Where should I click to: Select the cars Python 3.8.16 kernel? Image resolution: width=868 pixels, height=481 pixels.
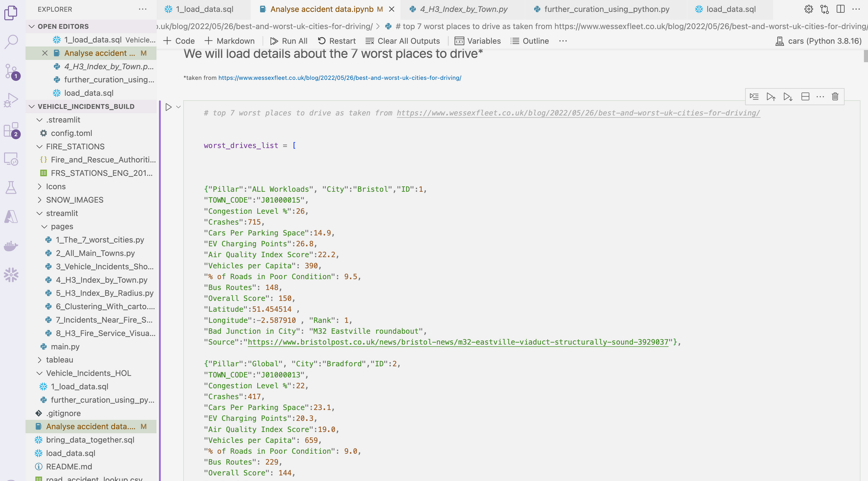818,41
